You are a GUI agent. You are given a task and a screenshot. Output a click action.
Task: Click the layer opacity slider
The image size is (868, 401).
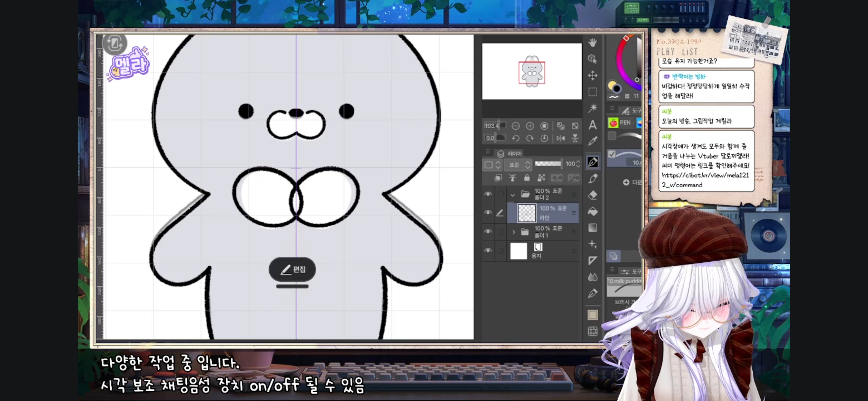(549, 164)
